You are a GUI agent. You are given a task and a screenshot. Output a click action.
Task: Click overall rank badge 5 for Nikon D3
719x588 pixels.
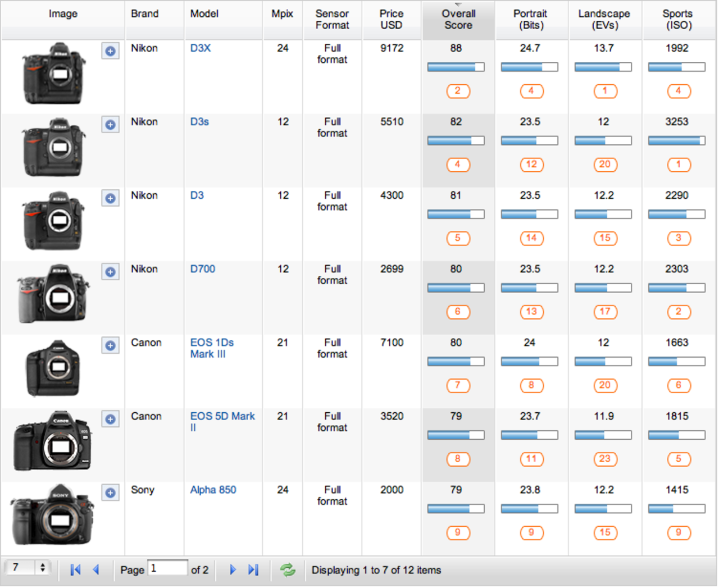tap(458, 238)
